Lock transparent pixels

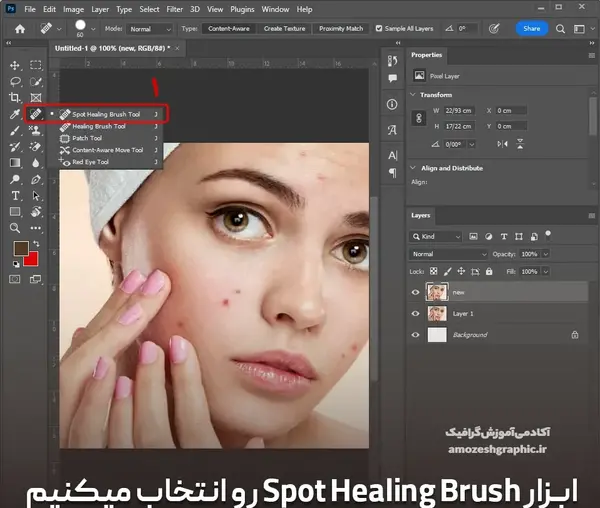[434, 271]
